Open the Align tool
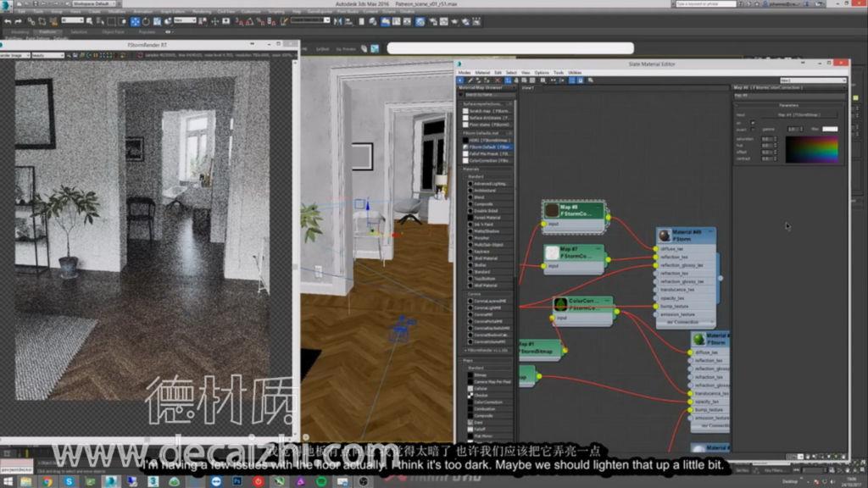The width and height of the screenshot is (868, 488). tap(348, 21)
